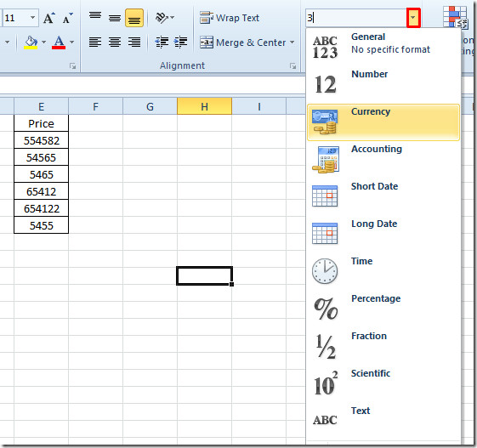Select Long Date format option
The height and width of the screenshot is (448, 477).
pos(383,234)
